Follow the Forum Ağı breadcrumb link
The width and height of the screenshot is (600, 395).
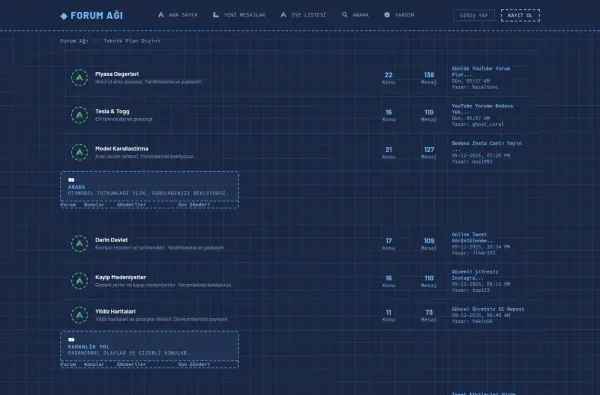click(74, 41)
